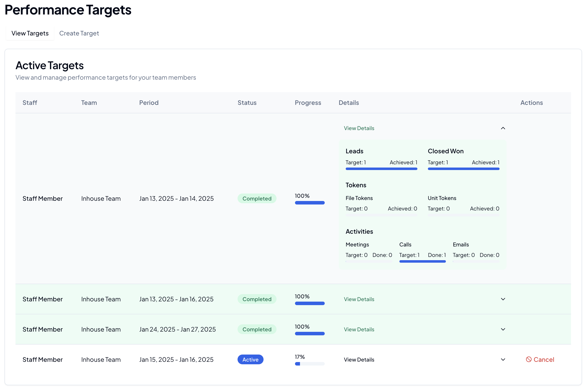Collapse the expanded first target details via chevron
Screen dimensions: 588x392
503,128
